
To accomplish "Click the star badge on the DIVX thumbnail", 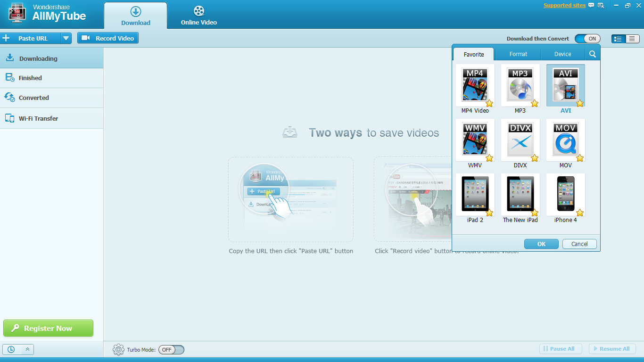I will click(x=535, y=158).
